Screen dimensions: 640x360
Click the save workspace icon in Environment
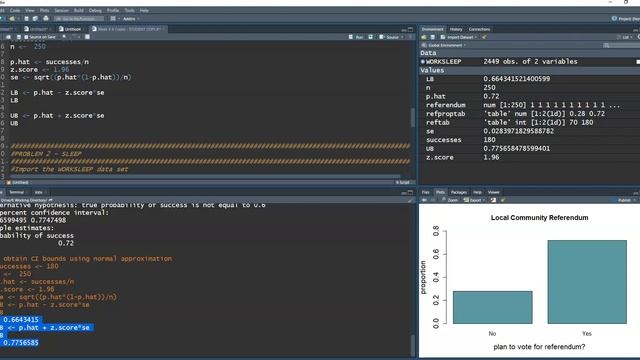tap(433, 37)
